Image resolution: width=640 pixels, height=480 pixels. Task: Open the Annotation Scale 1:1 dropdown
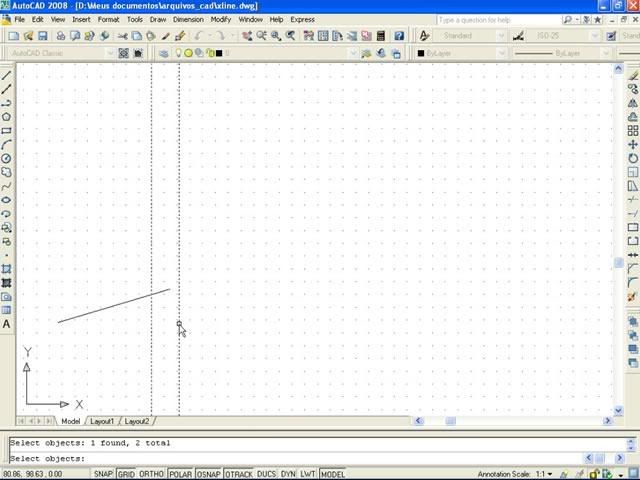[549, 474]
